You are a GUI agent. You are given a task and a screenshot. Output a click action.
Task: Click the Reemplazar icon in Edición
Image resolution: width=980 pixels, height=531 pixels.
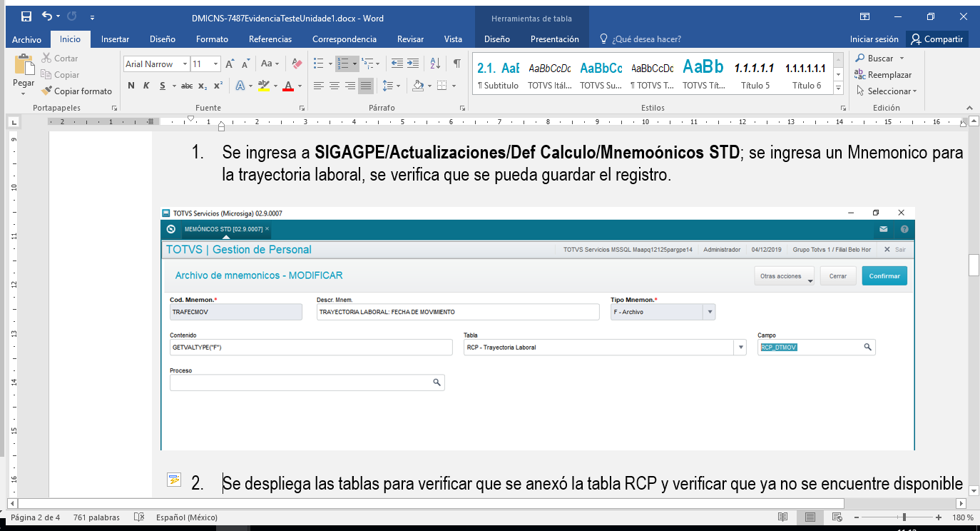[x=859, y=75]
